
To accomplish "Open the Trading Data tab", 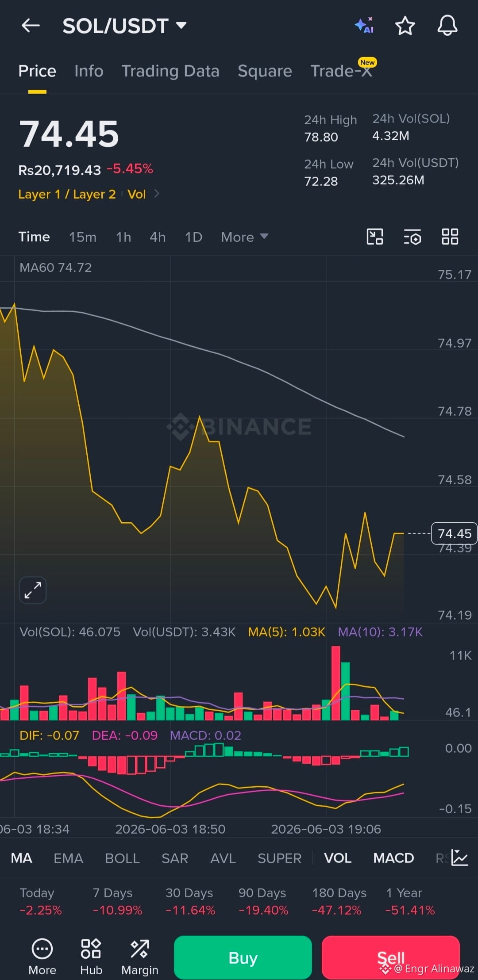I will [x=170, y=71].
